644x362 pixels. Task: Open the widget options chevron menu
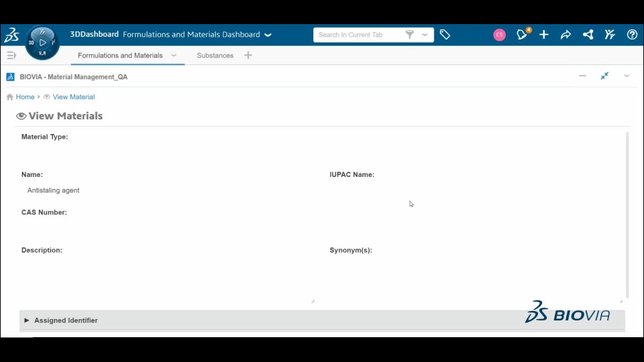point(627,76)
